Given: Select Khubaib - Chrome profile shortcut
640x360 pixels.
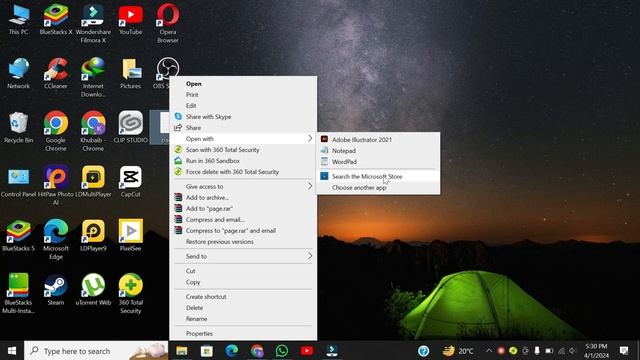Looking at the screenshot, I should (93, 131).
